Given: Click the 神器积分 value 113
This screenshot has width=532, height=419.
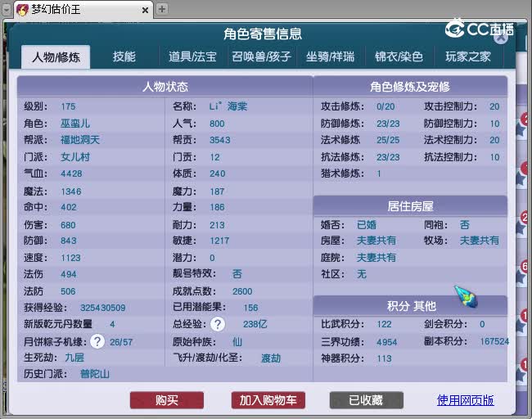Looking at the screenshot, I should point(384,358).
